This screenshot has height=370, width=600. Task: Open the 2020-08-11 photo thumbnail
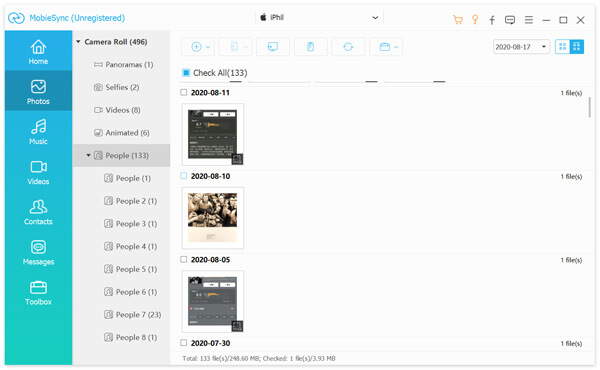[x=213, y=134]
